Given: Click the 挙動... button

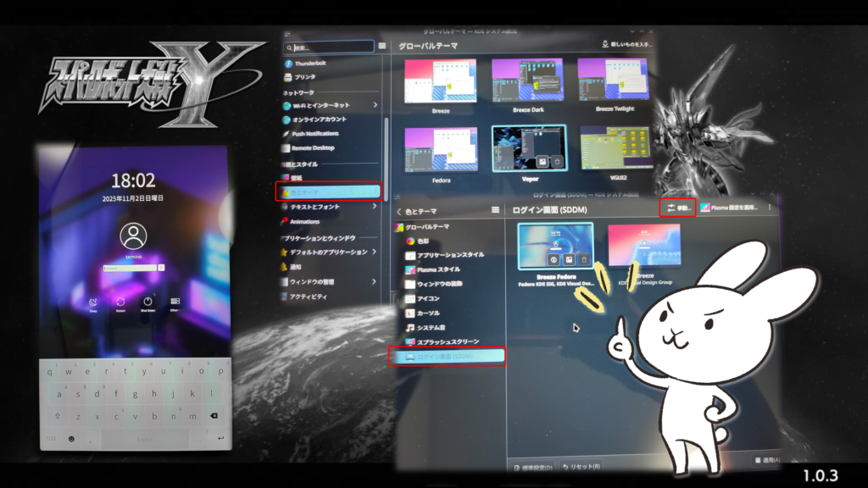Looking at the screenshot, I should 677,208.
